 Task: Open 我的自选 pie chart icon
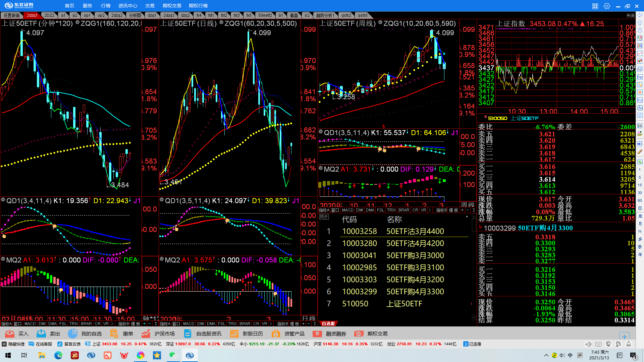click(72, 334)
